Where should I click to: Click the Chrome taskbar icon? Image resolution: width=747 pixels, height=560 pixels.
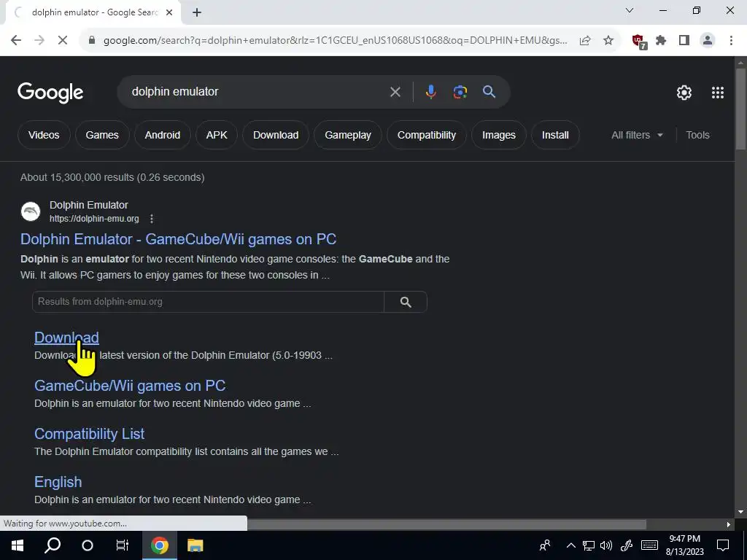pyautogui.click(x=160, y=545)
